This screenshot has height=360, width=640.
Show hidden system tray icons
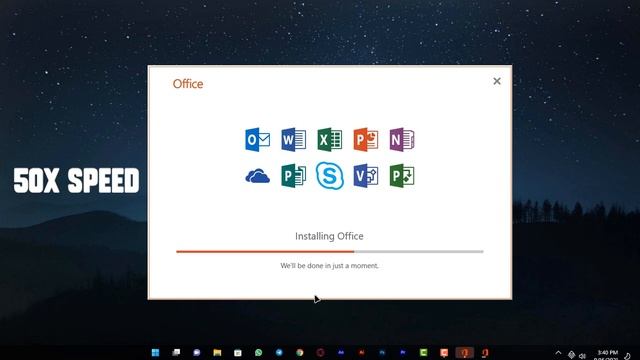558,353
